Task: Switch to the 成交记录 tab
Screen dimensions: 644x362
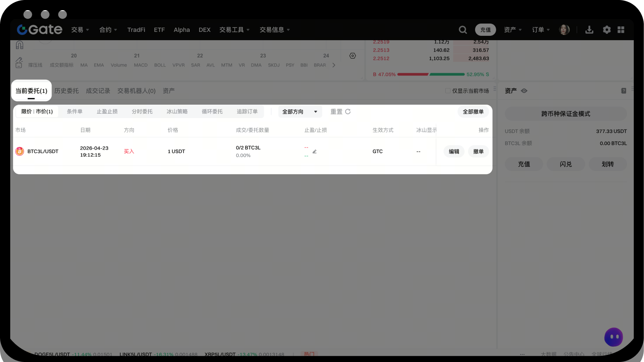Action: pos(98,91)
